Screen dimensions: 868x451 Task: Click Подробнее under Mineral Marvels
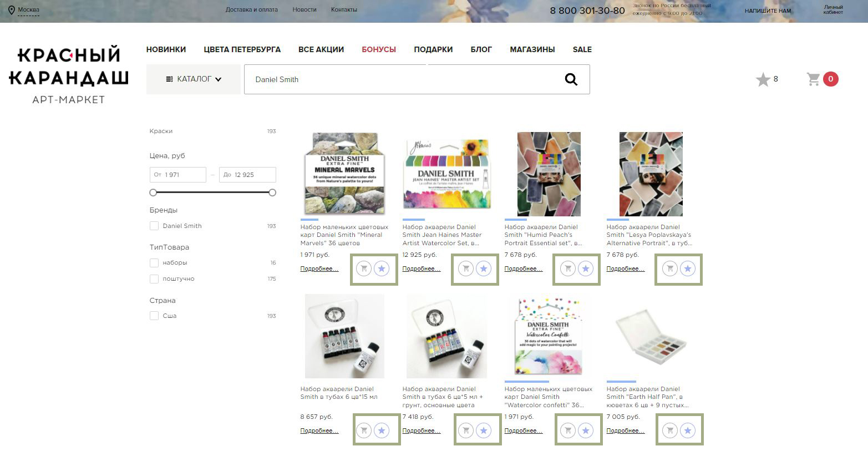pyautogui.click(x=319, y=269)
